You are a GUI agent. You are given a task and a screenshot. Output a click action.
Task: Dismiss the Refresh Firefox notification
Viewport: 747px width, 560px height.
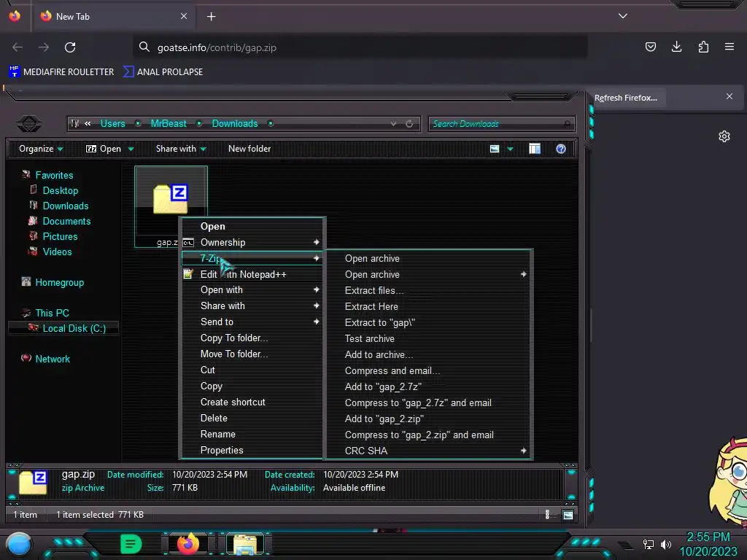pos(729,97)
